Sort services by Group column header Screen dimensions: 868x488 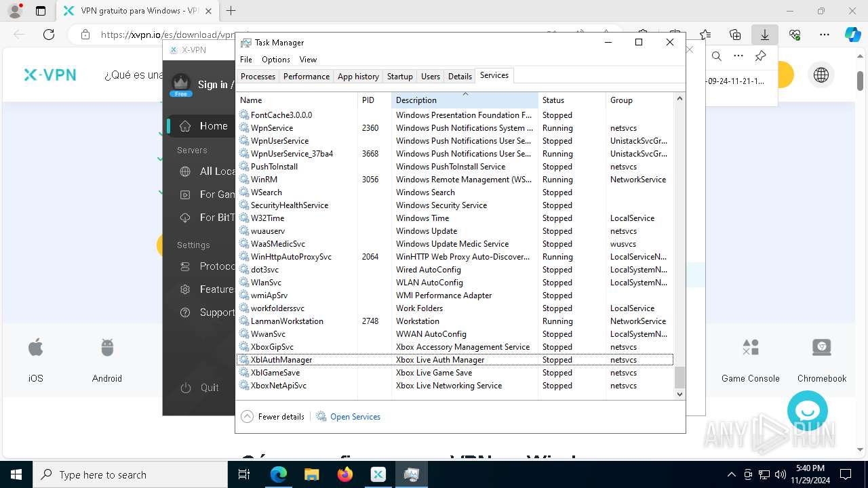639,100
